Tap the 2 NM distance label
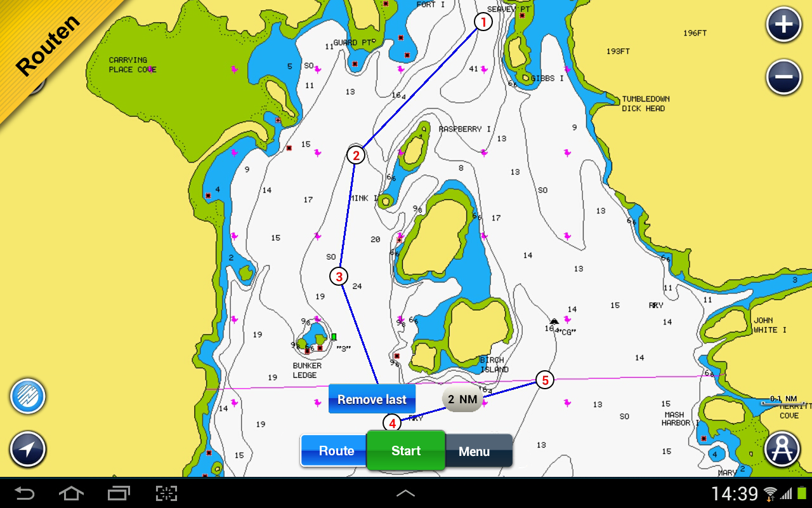The image size is (812, 508). coord(462,399)
